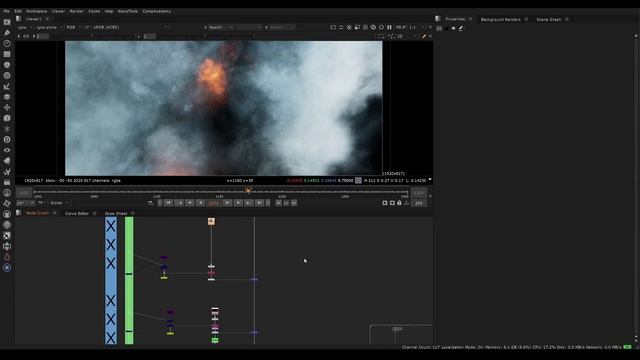Open the Properties pane layout icon
The height and width of the screenshot is (360, 640).
click(x=438, y=19)
